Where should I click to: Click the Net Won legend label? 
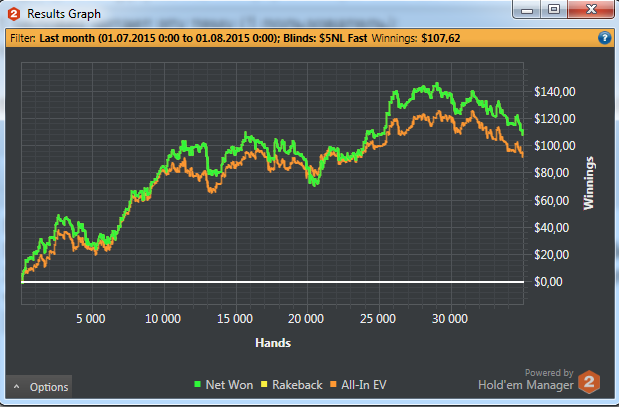(229, 385)
